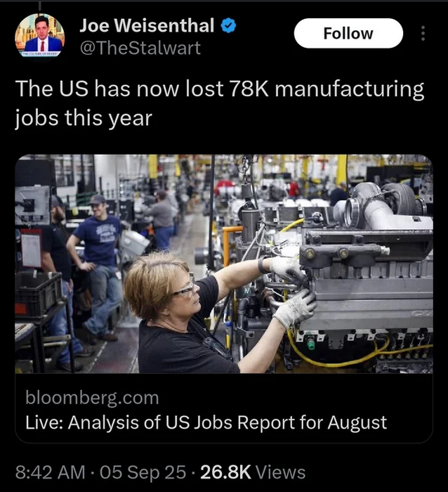448x492 pixels.
Task: Select the words "jobs this year" in the tweet
Action: point(84,118)
